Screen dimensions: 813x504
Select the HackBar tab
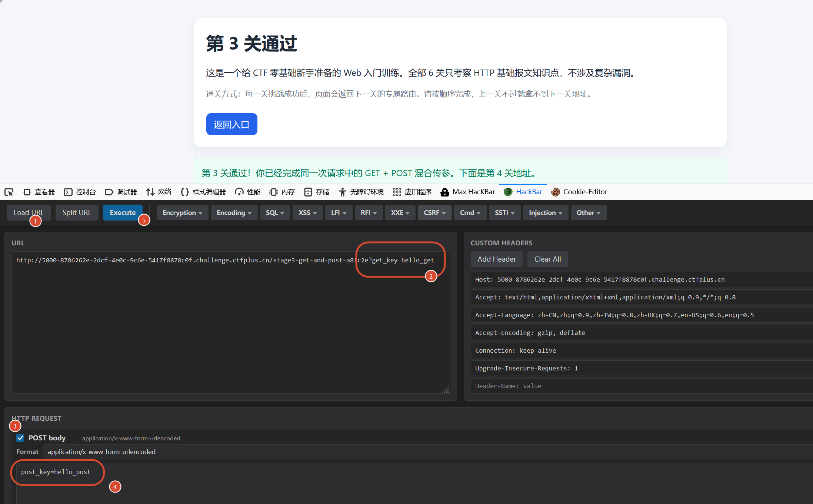pyautogui.click(x=523, y=192)
